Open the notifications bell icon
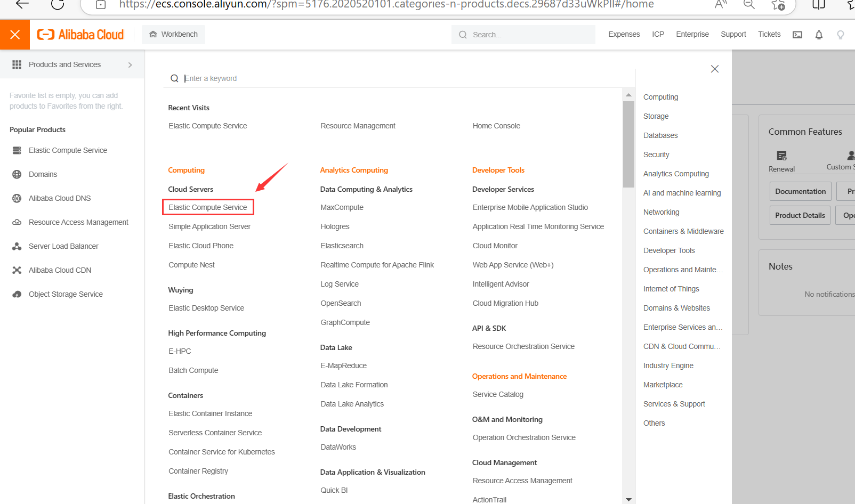This screenshot has height=504, width=855. (819, 35)
